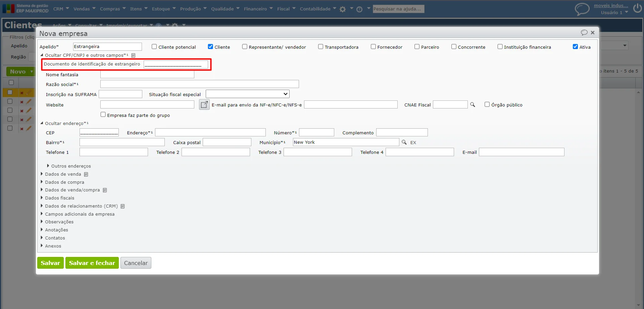644x309 pixels.
Task: Click edit pencil in highlighted yellow Clientes row
Action: (x=29, y=93)
